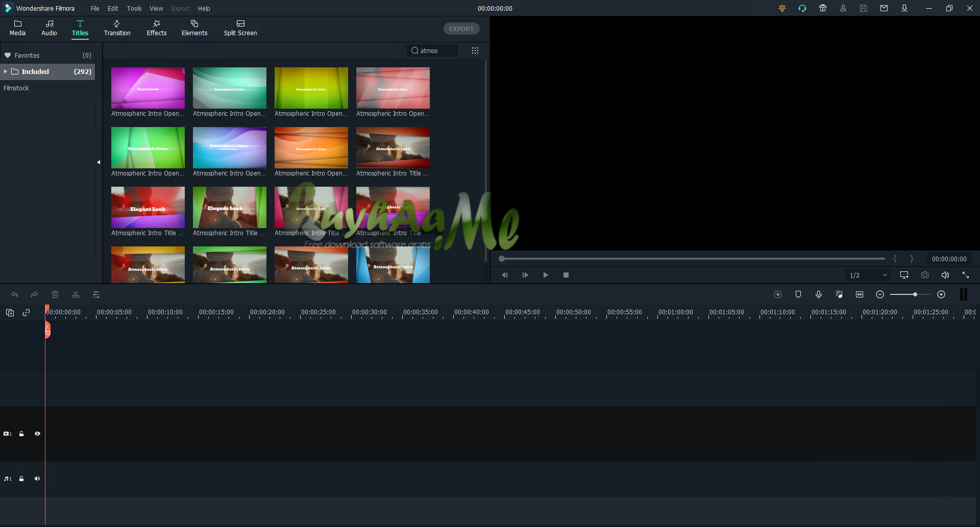Zoom in the timeline with plus

941,294
